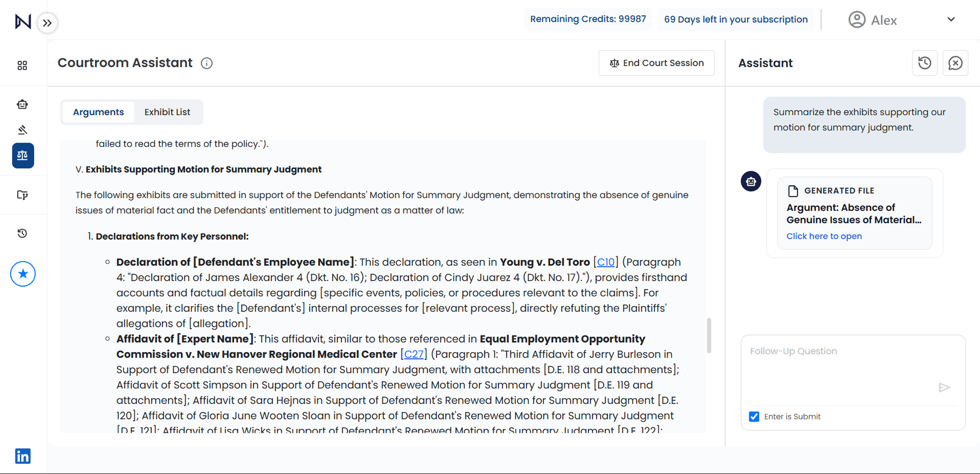Screen dimensions: 980x474
Task: Open the LinkedIn icon
Action: tap(23, 456)
